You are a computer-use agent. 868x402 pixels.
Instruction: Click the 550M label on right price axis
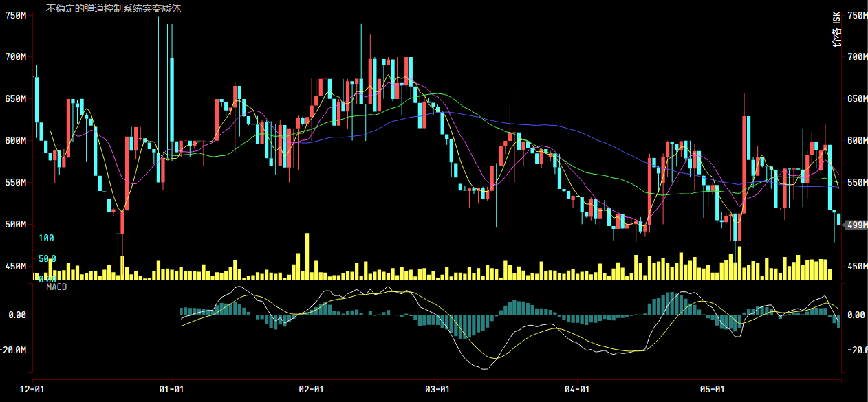tap(857, 183)
